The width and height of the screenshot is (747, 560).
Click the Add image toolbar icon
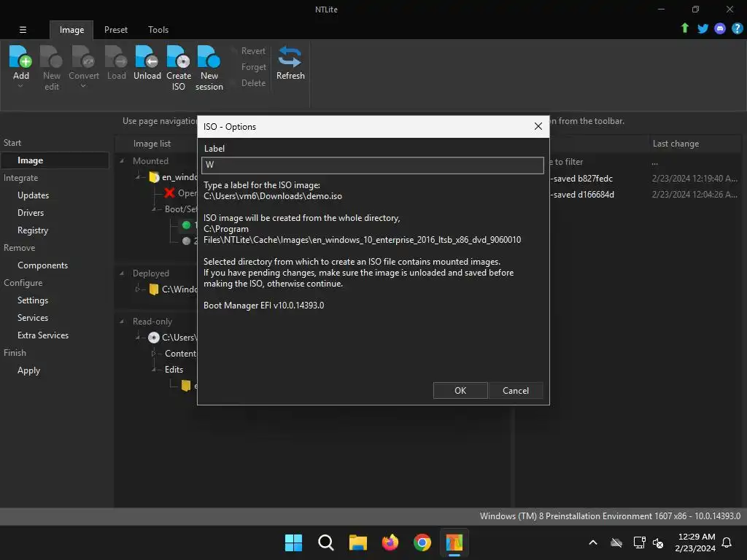[x=20, y=57]
